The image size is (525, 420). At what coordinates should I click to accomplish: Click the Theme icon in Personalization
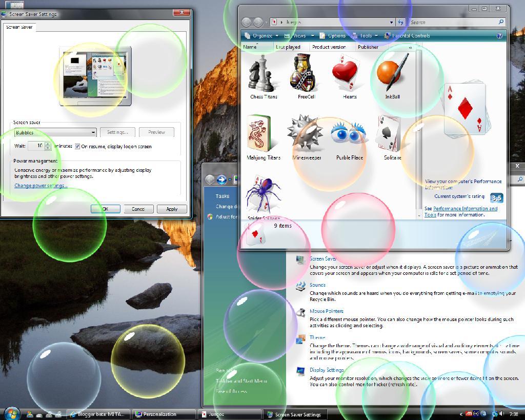point(300,338)
